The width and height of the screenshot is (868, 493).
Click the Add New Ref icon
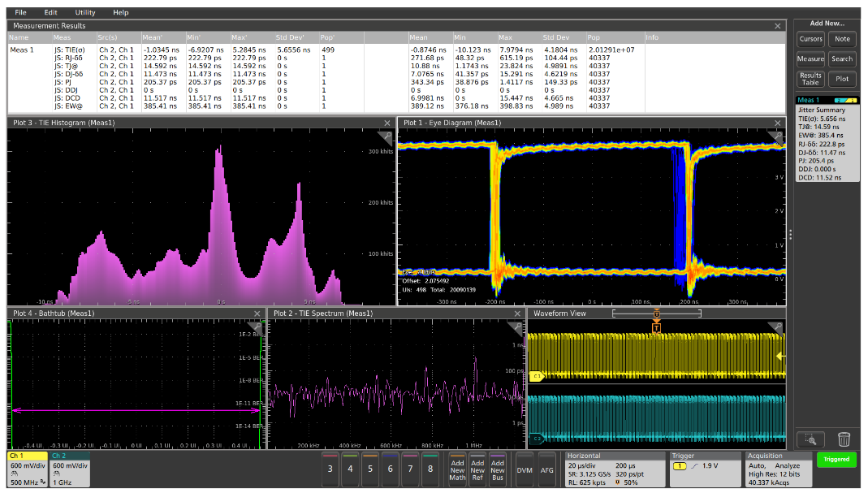pyautogui.click(x=478, y=469)
